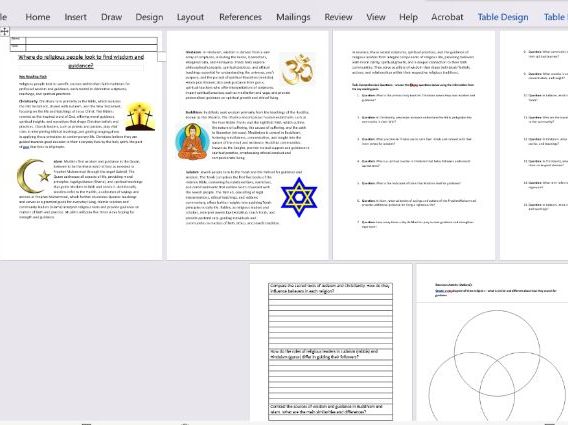Open the Layout ribbon tab
568x425 pixels.
pyautogui.click(x=190, y=17)
